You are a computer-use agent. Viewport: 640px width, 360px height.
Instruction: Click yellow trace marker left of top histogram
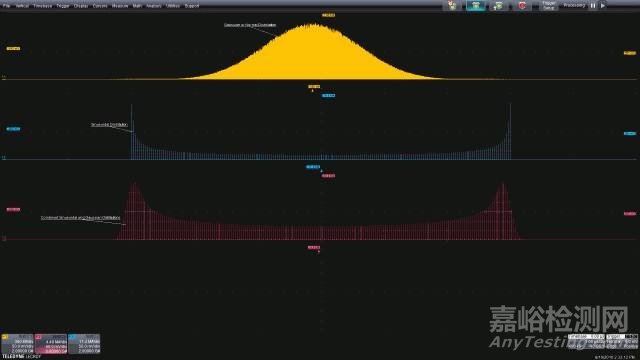[x=13, y=49]
